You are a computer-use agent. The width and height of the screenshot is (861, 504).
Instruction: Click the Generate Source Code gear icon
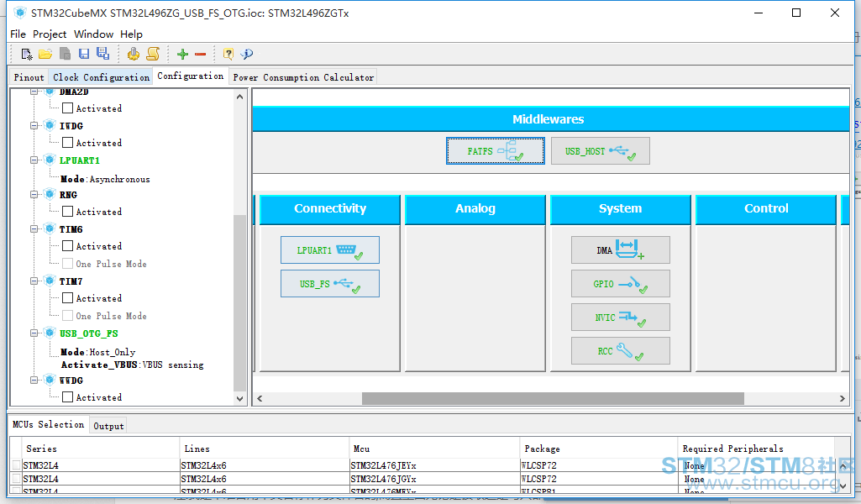(x=133, y=54)
